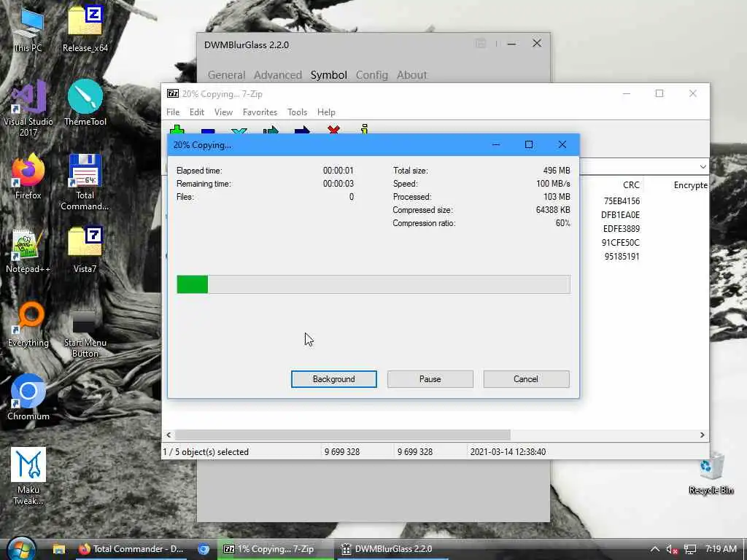
Task: Click the Windows Start orb
Action: (21, 549)
